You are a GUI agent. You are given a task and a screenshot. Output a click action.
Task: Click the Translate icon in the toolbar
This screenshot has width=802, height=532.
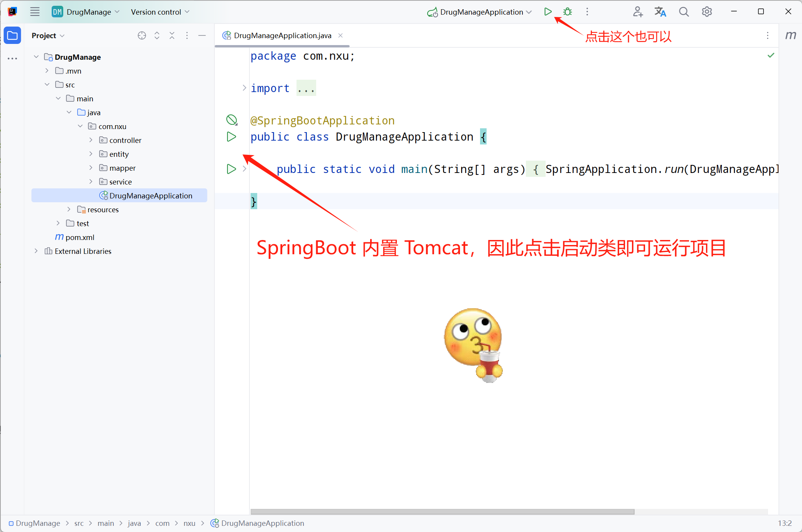[x=660, y=12]
